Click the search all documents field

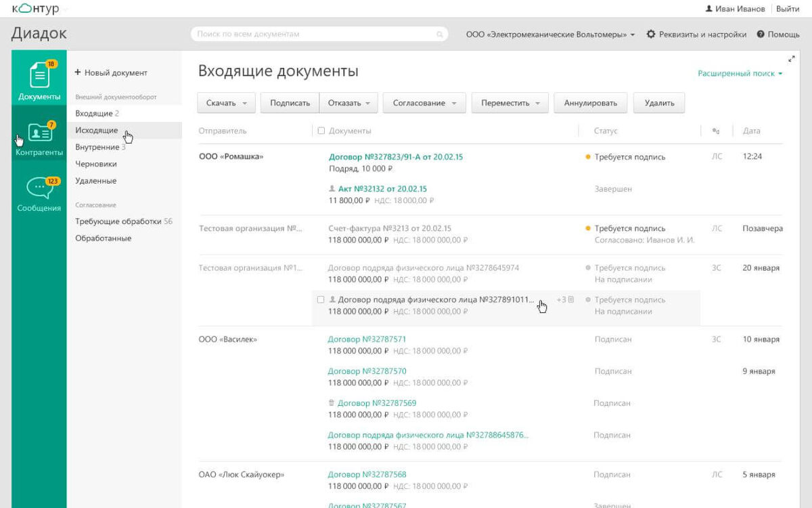click(x=319, y=34)
